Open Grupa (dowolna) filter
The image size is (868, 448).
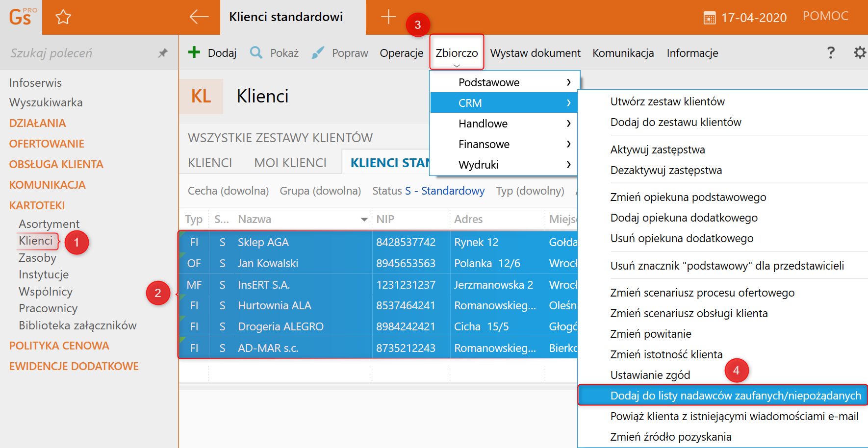pyautogui.click(x=320, y=191)
